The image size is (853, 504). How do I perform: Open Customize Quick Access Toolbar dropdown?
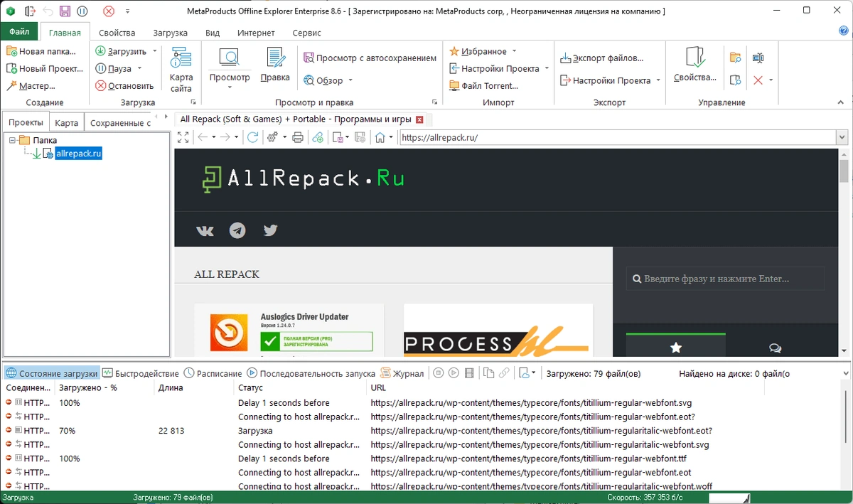(x=127, y=11)
